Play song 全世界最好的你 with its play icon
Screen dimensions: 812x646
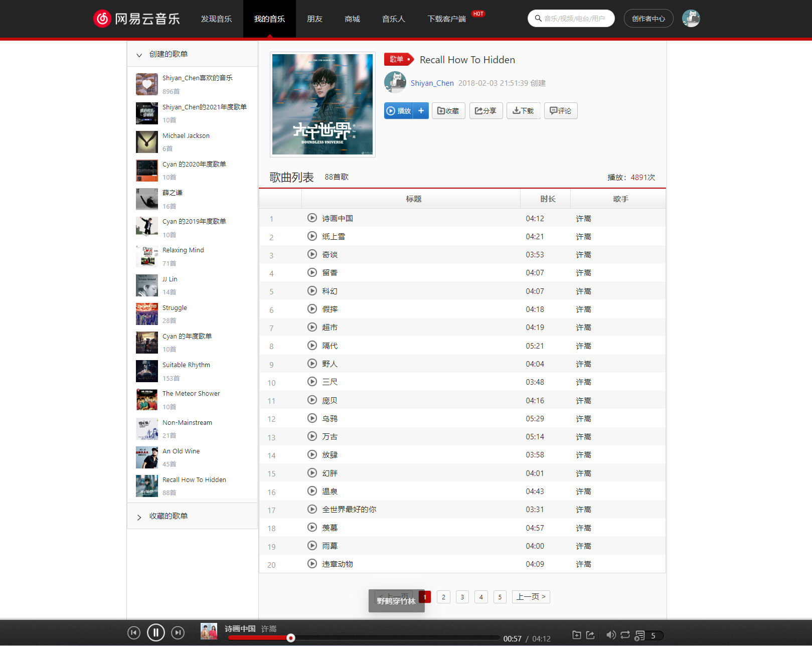tap(312, 509)
